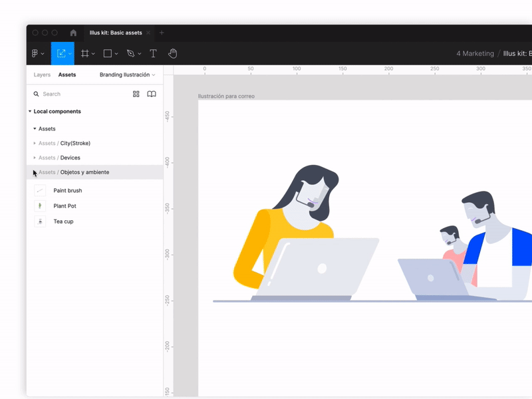This screenshot has width=532, height=399.
Task: Select the Paint brush component thumbnail
Action: (40, 190)
